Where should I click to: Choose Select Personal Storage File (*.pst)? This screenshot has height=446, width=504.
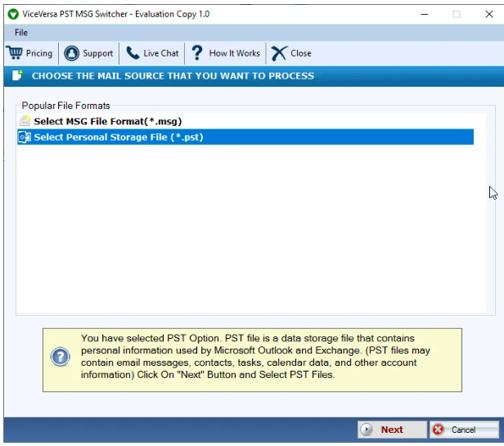118,137
